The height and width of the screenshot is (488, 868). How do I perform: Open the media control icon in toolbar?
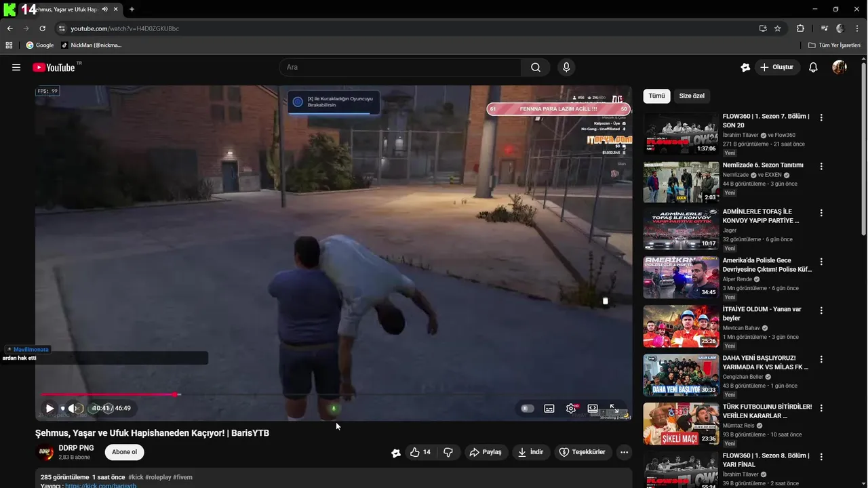(x=825, y=28)
